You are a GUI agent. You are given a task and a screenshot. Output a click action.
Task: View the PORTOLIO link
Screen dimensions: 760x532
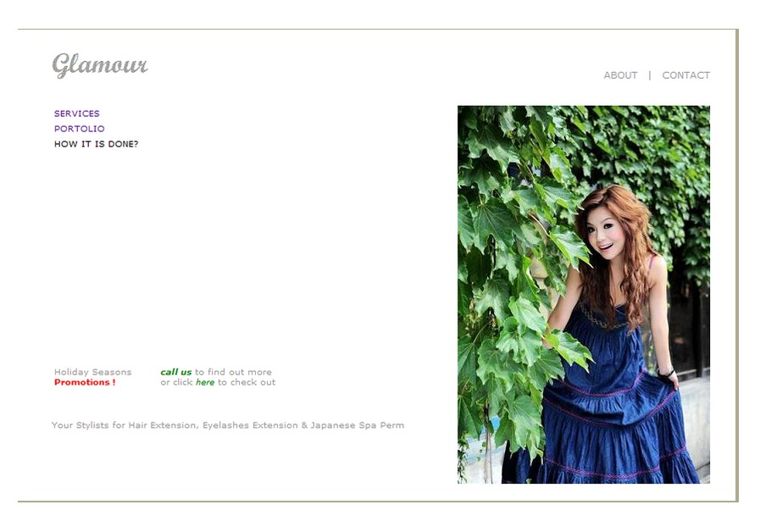[79, 129]
